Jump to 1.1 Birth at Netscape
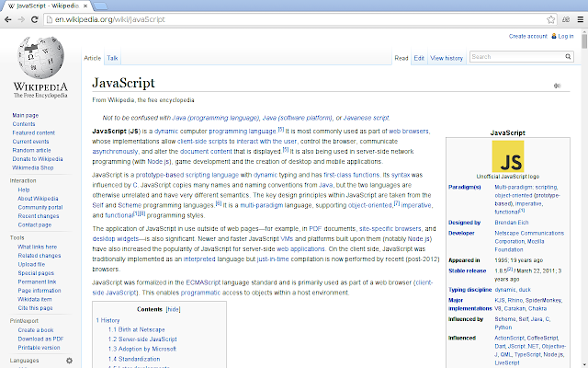 137,329
